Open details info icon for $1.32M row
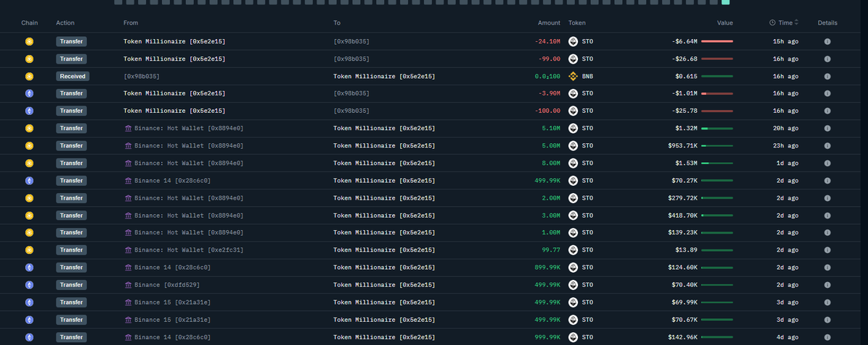Screen dimensions: 868x345 827,128
